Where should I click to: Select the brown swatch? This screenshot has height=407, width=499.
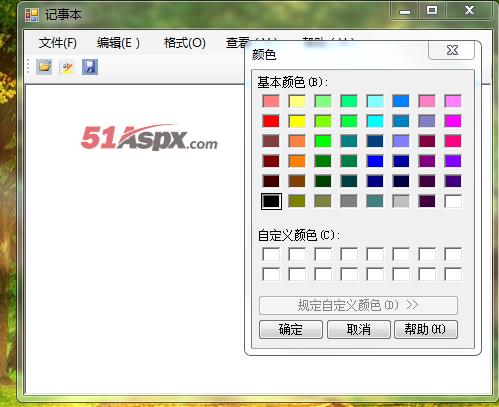click(x=297, y=181)
